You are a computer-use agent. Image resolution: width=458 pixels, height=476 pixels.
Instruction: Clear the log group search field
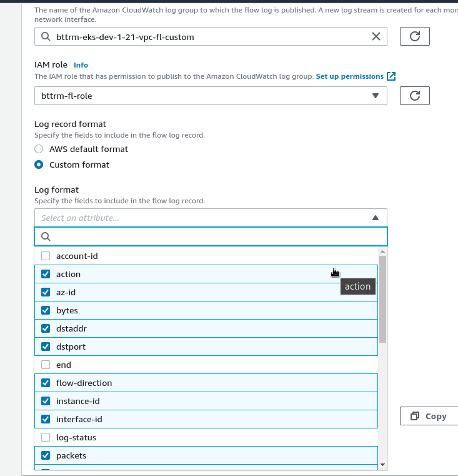376,36
